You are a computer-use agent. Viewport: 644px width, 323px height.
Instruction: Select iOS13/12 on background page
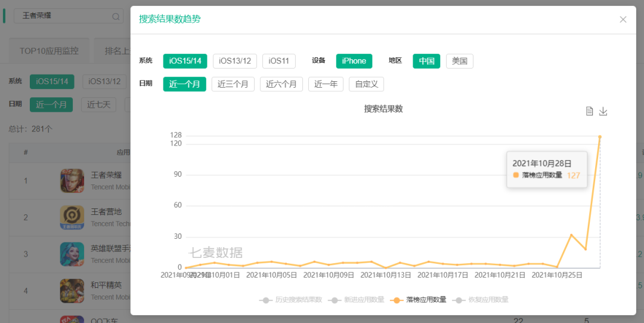[105, 81]
